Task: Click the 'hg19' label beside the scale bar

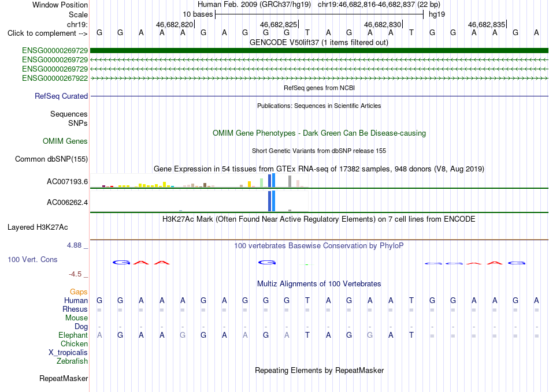Action: click(437, 14)
